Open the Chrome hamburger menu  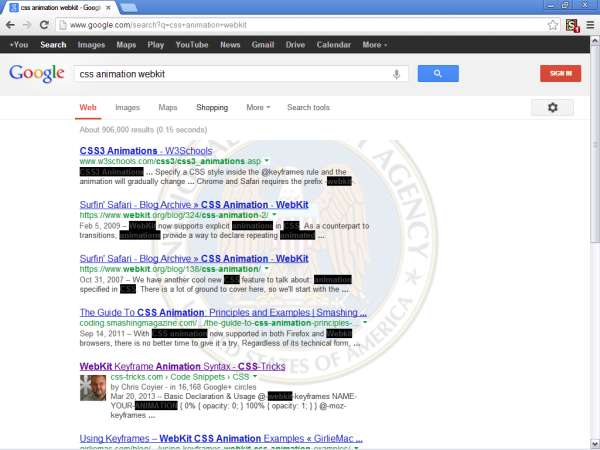point(590,25)
